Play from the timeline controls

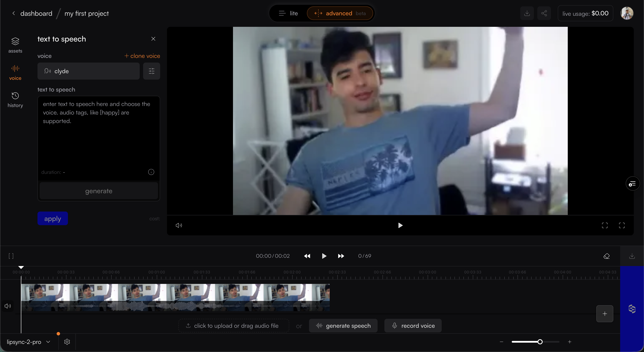tap(324, 256)
